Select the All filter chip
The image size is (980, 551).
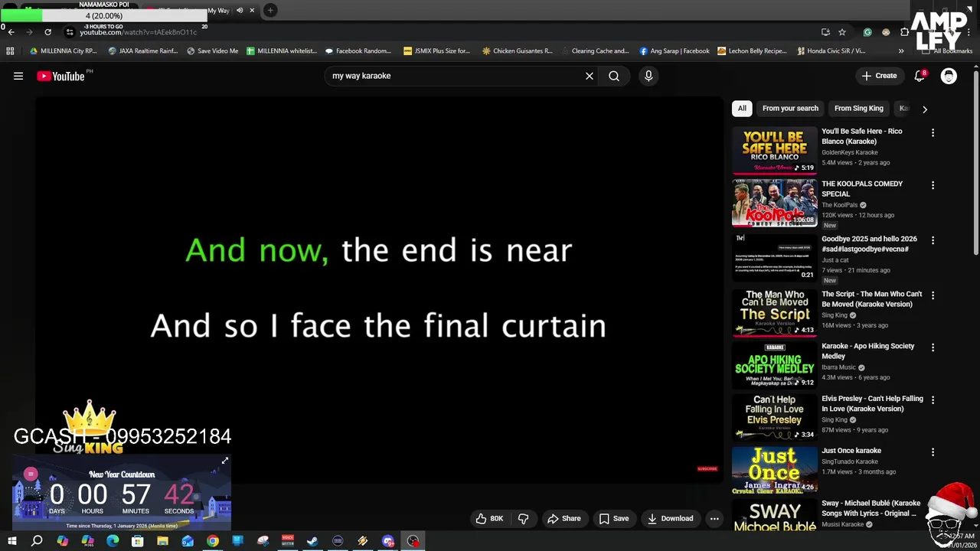(742, 109)
